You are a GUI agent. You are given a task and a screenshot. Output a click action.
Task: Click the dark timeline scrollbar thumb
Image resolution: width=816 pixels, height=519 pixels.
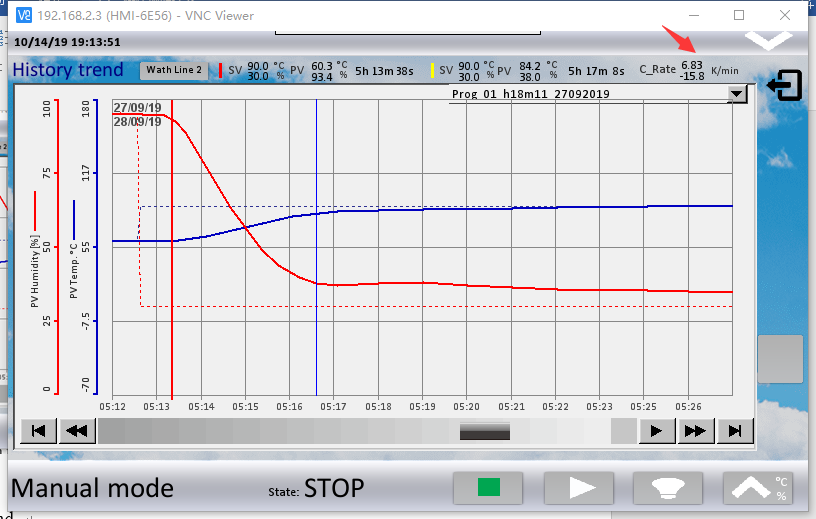click(484, 431)
